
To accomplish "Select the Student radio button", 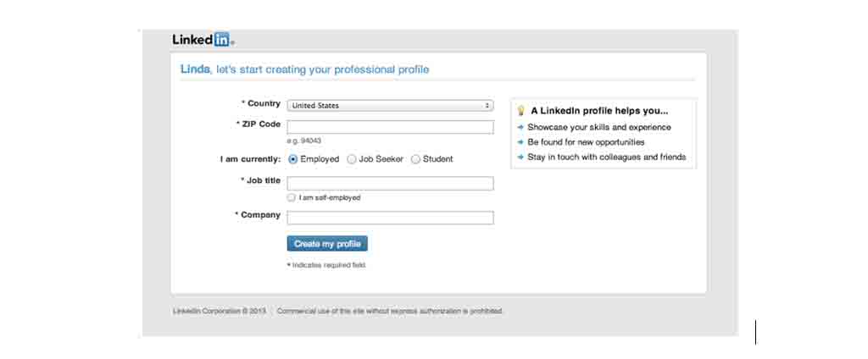I will pyautogui.click(x=415, y=159).
